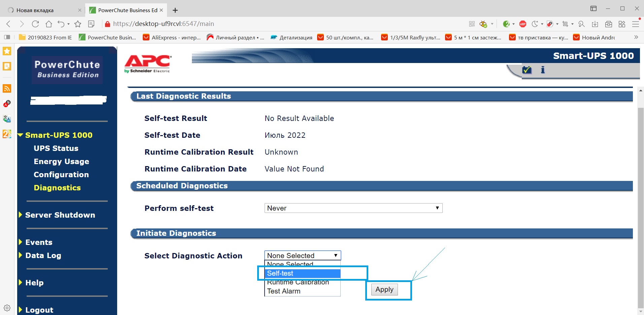
Task: Click the blue info icon in header
Action: tap(543, 70)
